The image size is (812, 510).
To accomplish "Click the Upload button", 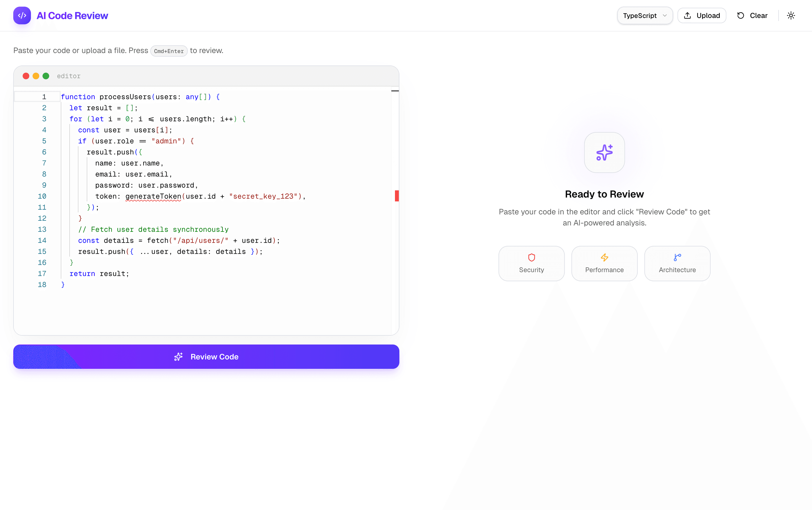I will point(702,15).
